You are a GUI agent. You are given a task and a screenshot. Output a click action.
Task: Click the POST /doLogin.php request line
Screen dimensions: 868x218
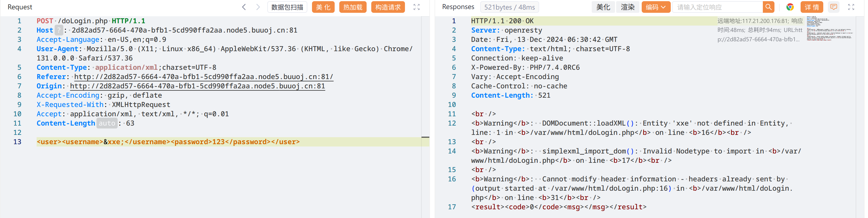(91, 21)
